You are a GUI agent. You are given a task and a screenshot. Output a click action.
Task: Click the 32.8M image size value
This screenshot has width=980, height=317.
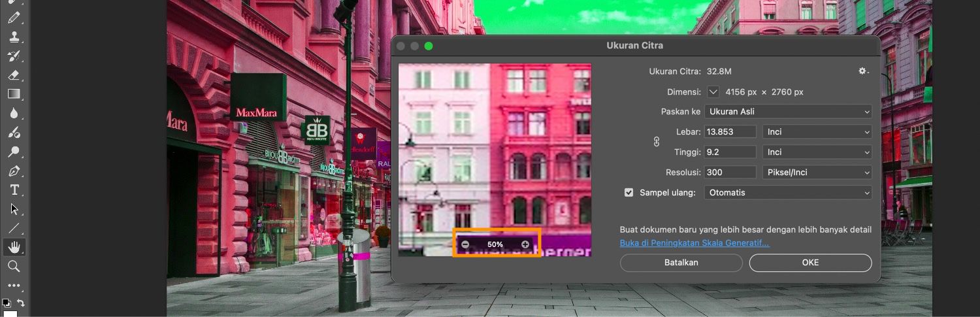719,71
